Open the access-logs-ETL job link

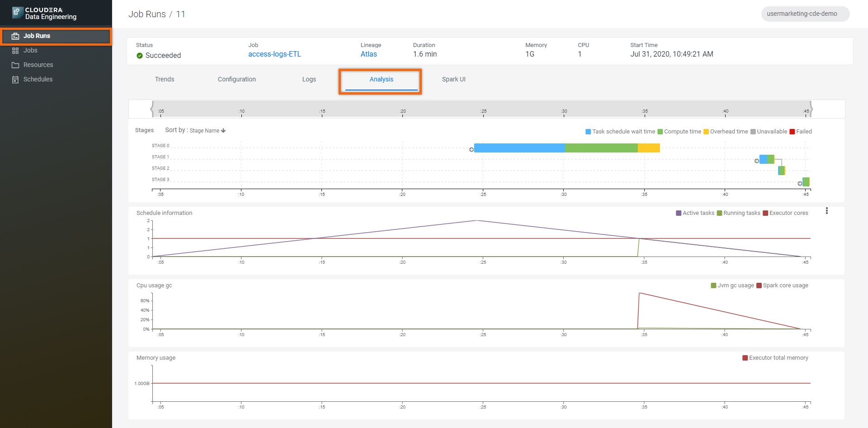274,54
